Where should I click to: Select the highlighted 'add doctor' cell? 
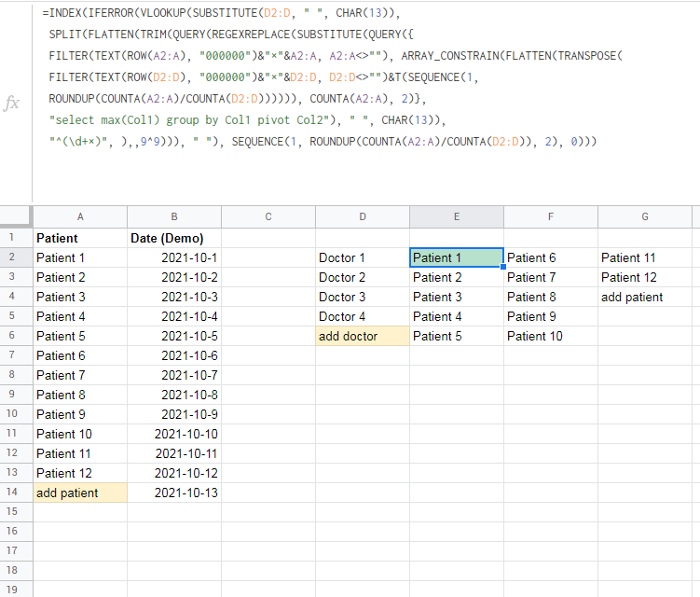tap(363, 336)
